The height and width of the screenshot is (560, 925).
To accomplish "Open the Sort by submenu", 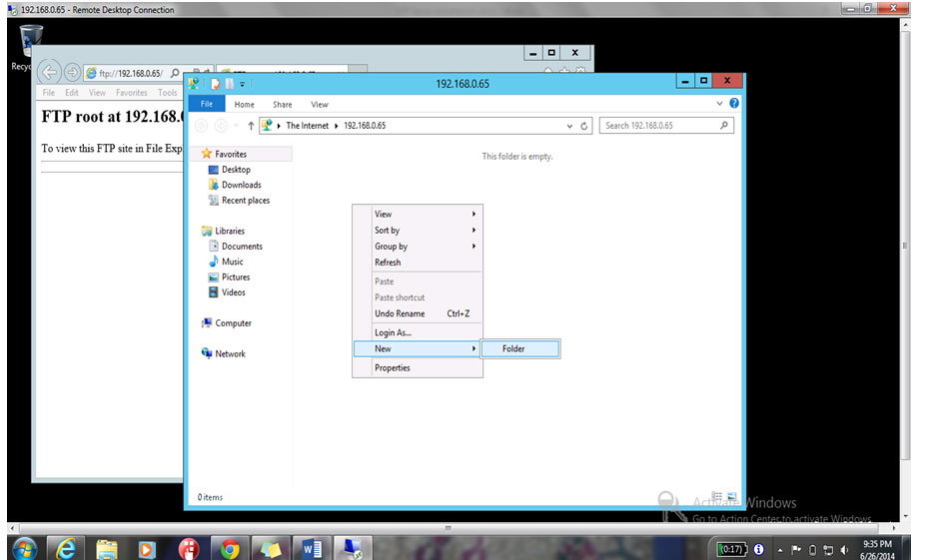I will coord(418,230).
